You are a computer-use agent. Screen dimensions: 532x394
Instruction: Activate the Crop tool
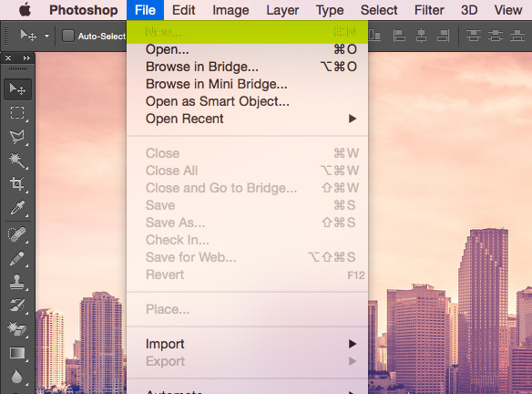click(17, 183)
